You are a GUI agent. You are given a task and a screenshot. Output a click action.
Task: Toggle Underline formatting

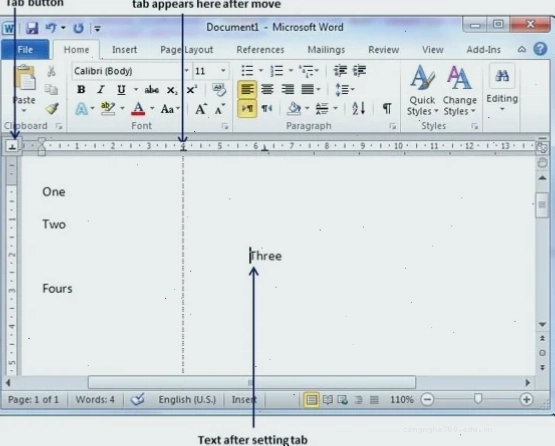coord(121,90)
